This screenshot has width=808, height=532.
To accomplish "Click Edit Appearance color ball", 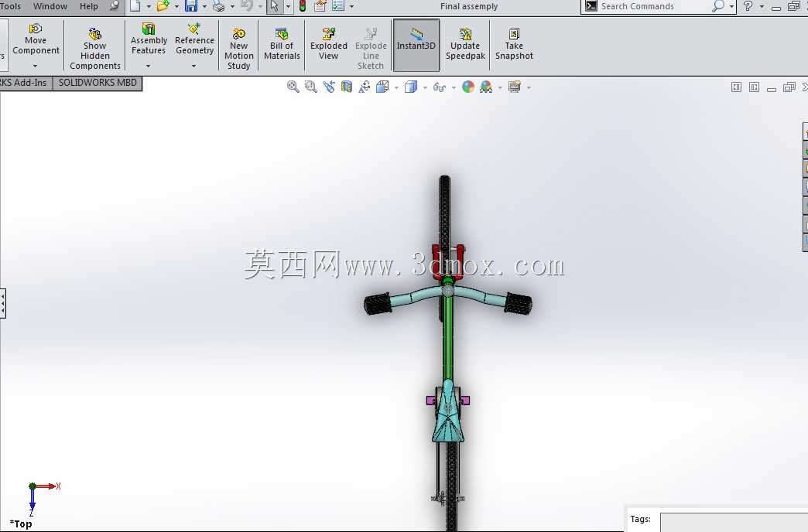I will coord(468,87).
